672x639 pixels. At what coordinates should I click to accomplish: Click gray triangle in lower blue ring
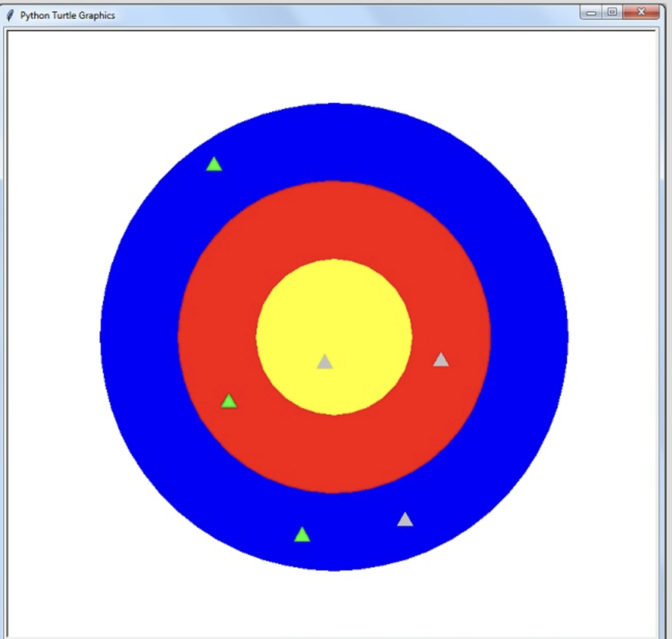405,519
